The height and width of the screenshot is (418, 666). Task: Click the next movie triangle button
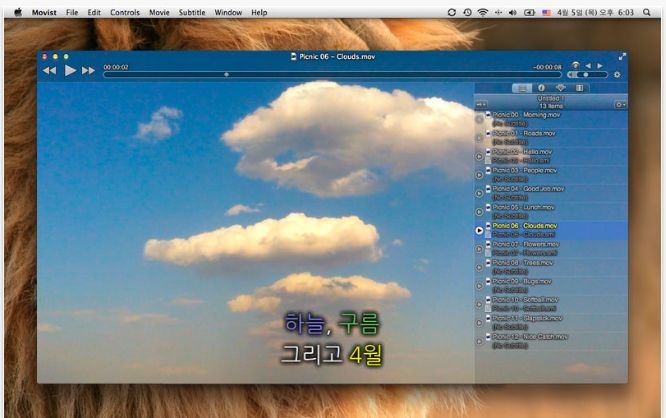click(x=600, y=65)
